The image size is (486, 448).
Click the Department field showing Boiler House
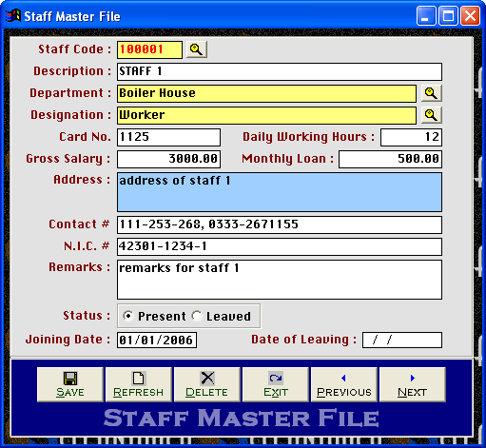click(x=266, y=93)
